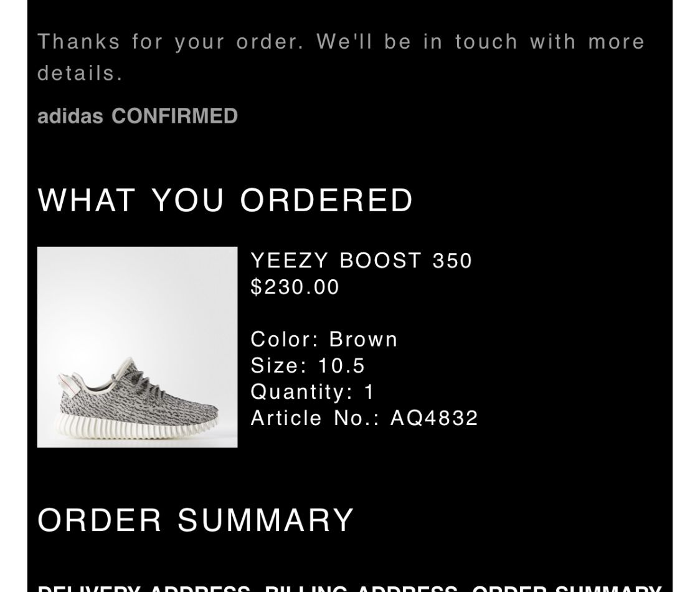Select the Color: Brown line

coord(324,340)
